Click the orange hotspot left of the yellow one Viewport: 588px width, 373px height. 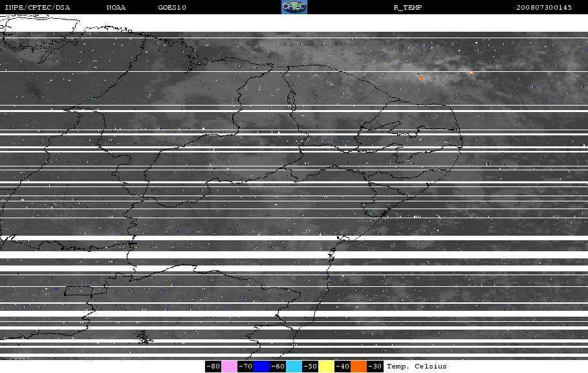[x=420, y=78]
